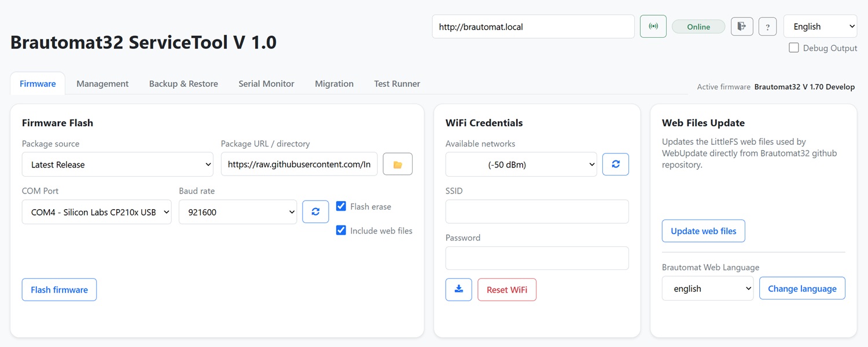Click the WiFi credentials download icon button
This screenshot has height=347, width=868.
(458, 290)
